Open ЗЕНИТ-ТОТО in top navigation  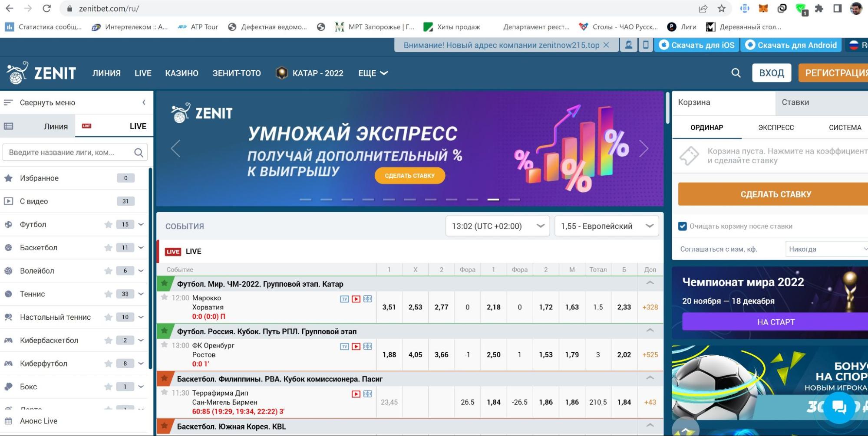237,73
